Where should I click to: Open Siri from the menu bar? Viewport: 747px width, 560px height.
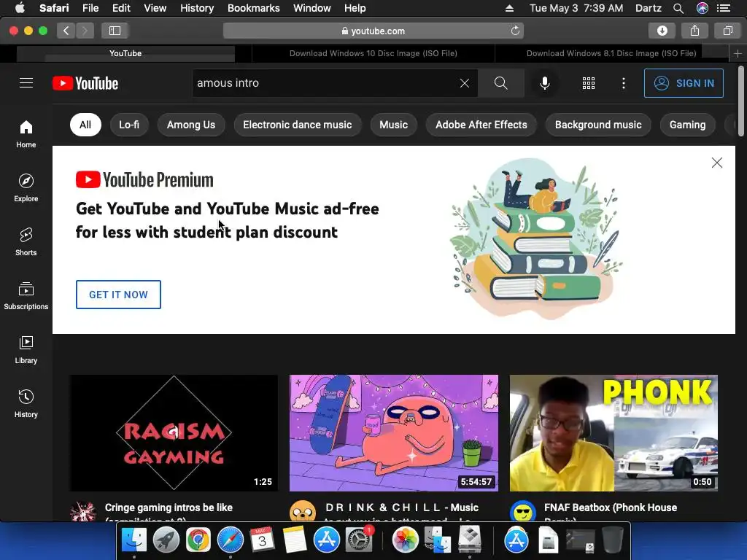click(703, 8)
